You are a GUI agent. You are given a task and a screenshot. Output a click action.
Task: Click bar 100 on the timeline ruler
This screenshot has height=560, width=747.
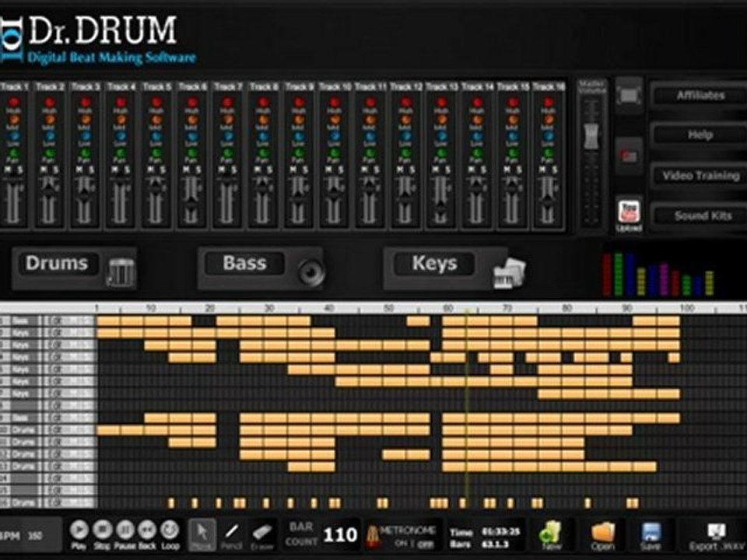pyautogui.click(x=686, y=308)
